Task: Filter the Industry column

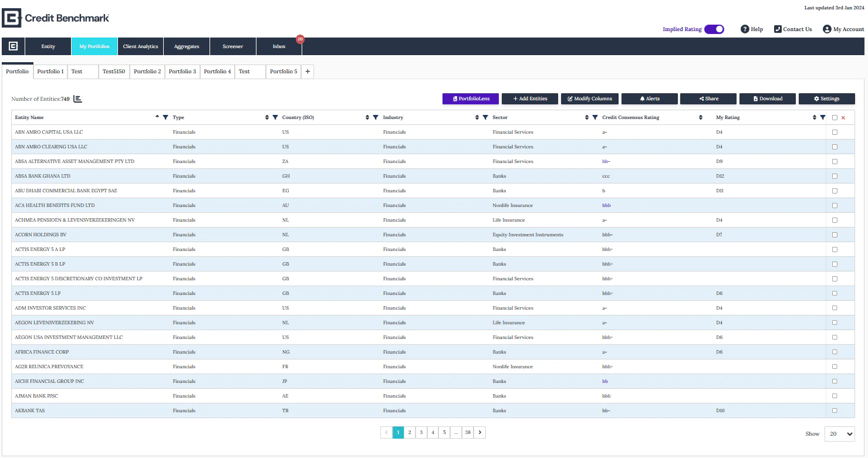Action: point(485,117)
